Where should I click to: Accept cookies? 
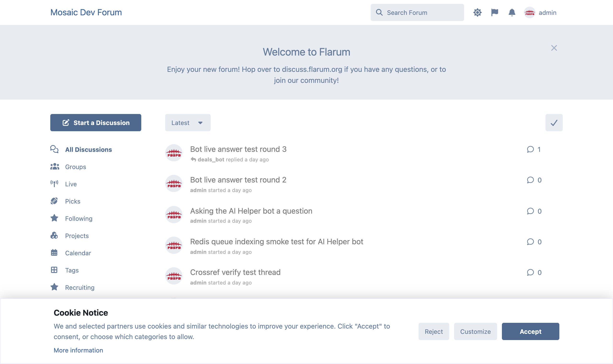(530, 331)
